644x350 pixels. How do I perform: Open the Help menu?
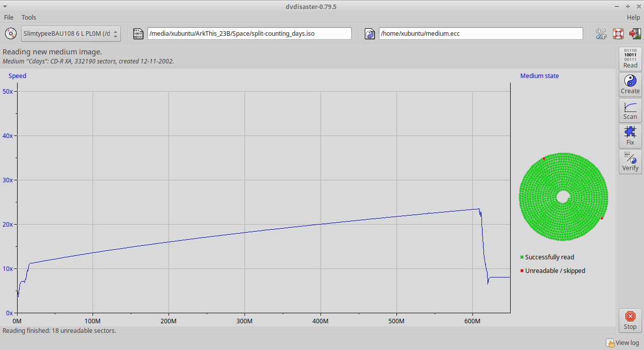(633, 18)
